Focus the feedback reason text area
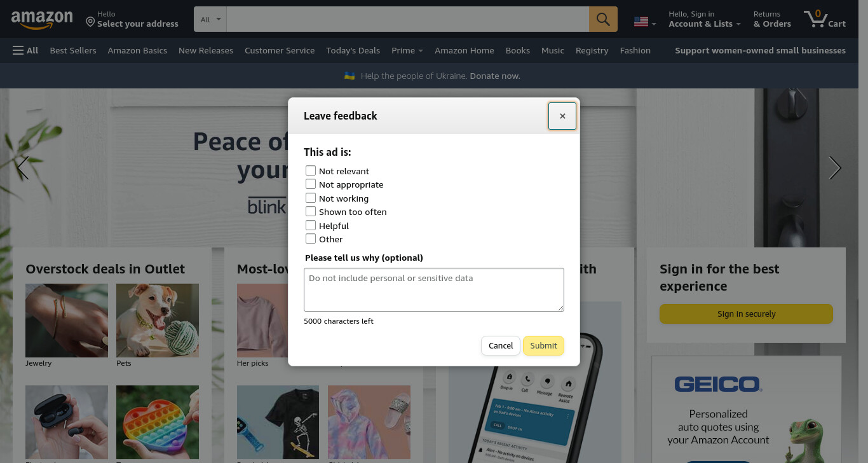868x463 pixels. click(x=434, y=289)
